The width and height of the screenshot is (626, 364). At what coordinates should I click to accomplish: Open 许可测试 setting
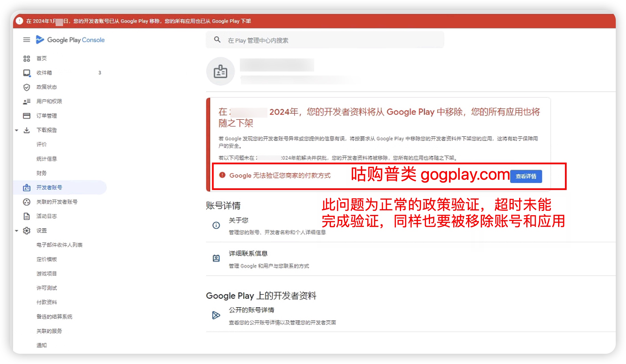coord(47,288)
